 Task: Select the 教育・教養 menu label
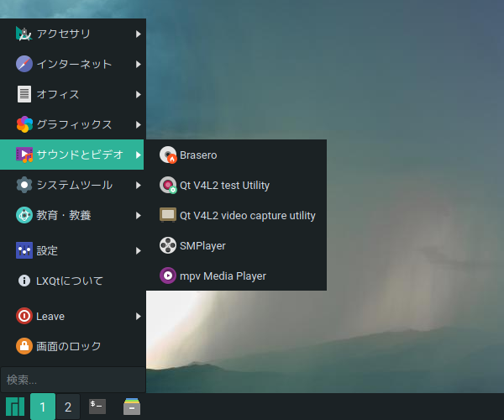tap(64, 215)
